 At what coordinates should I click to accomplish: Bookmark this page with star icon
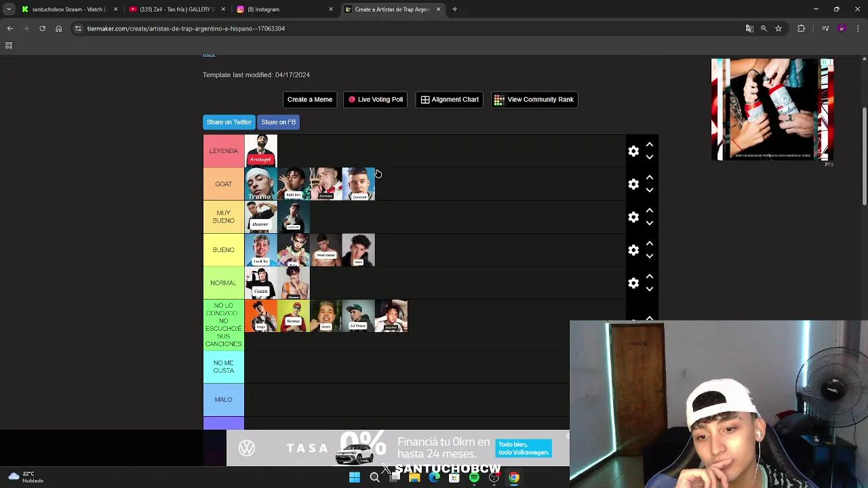778,28
